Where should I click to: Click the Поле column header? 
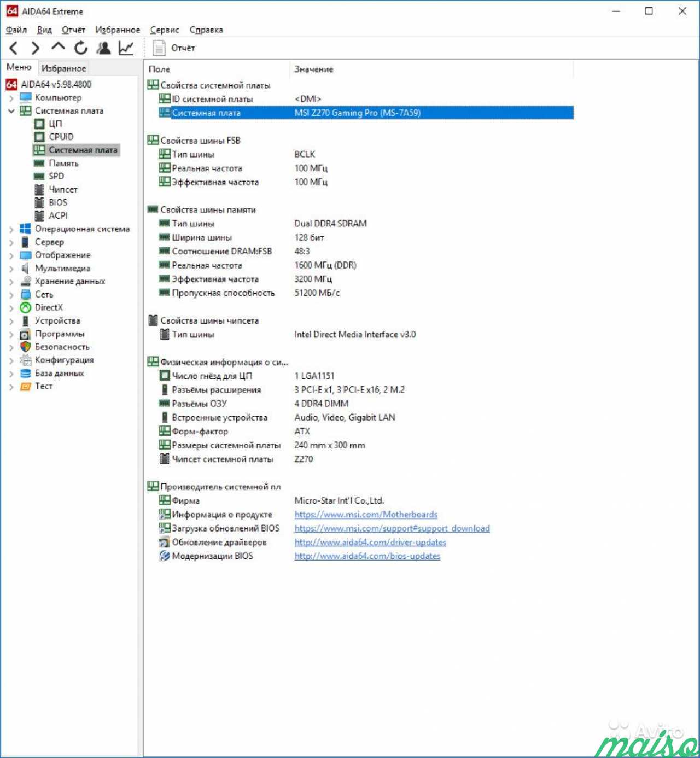tap(217, 69)
